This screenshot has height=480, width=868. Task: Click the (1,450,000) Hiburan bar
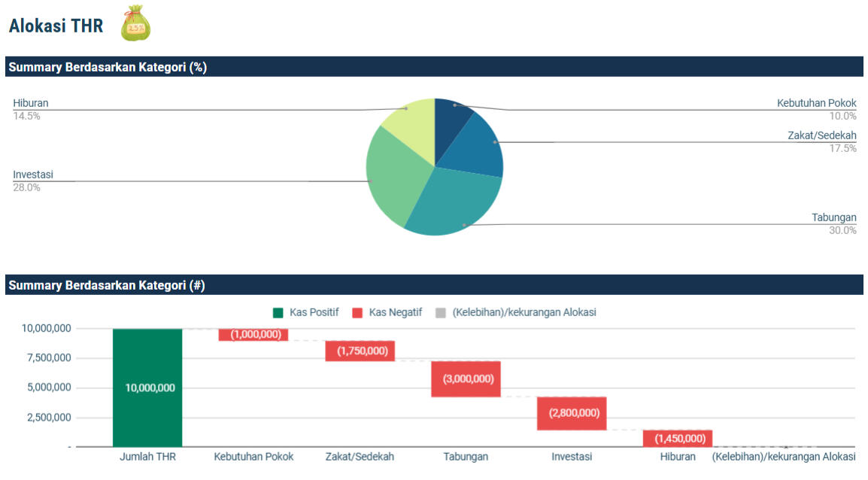[x=678, y=438]
